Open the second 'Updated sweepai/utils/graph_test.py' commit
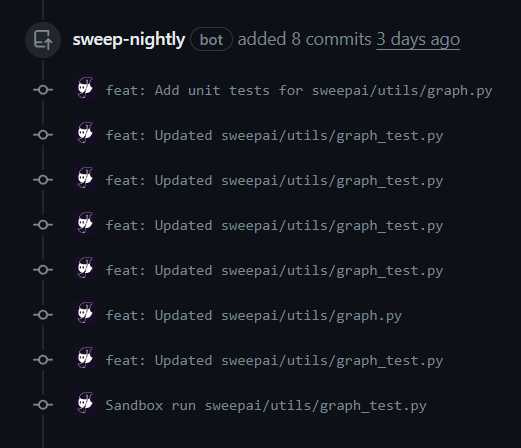 tap(274, 181)
